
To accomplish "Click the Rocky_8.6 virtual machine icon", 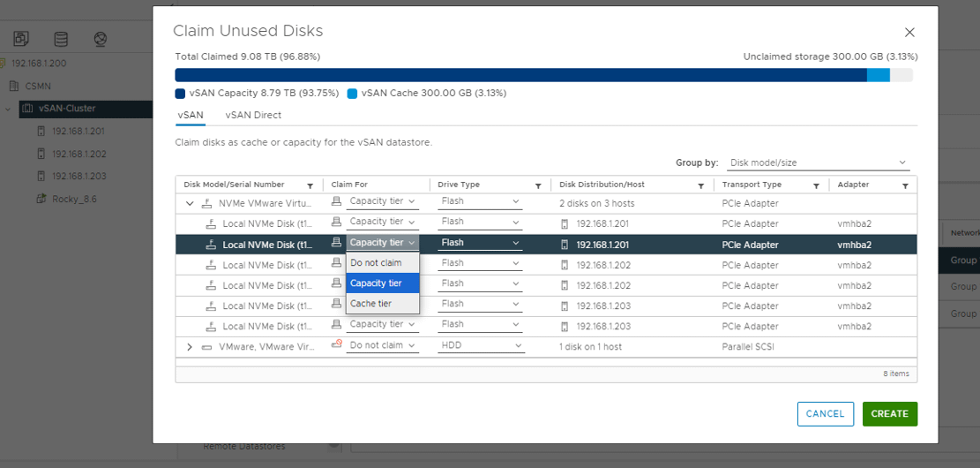I will [41, 199].
